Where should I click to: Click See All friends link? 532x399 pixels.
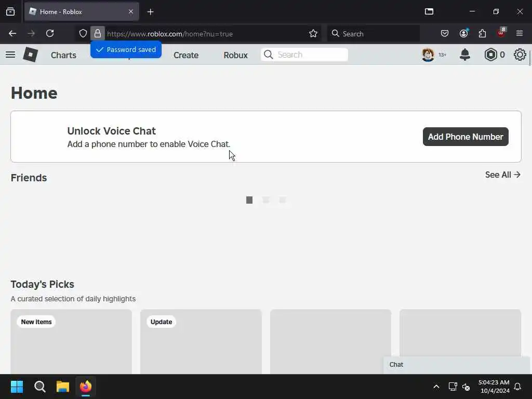502,175
